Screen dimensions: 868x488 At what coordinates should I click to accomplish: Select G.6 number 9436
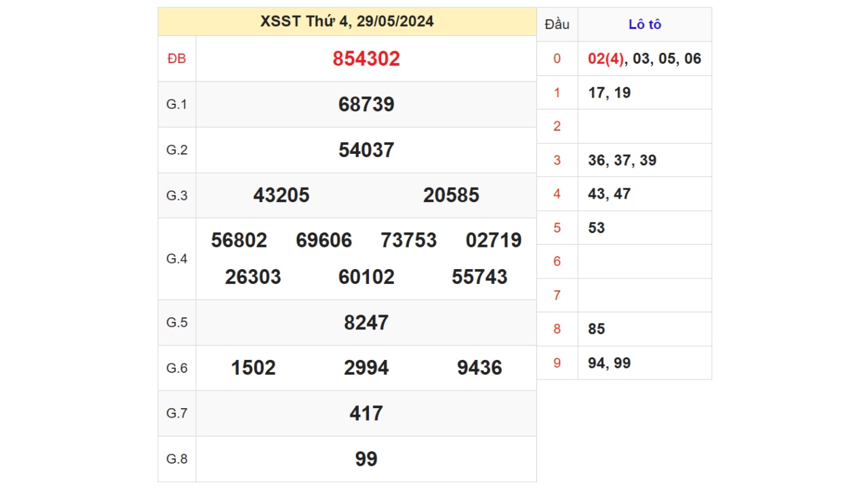click(479, 368)
